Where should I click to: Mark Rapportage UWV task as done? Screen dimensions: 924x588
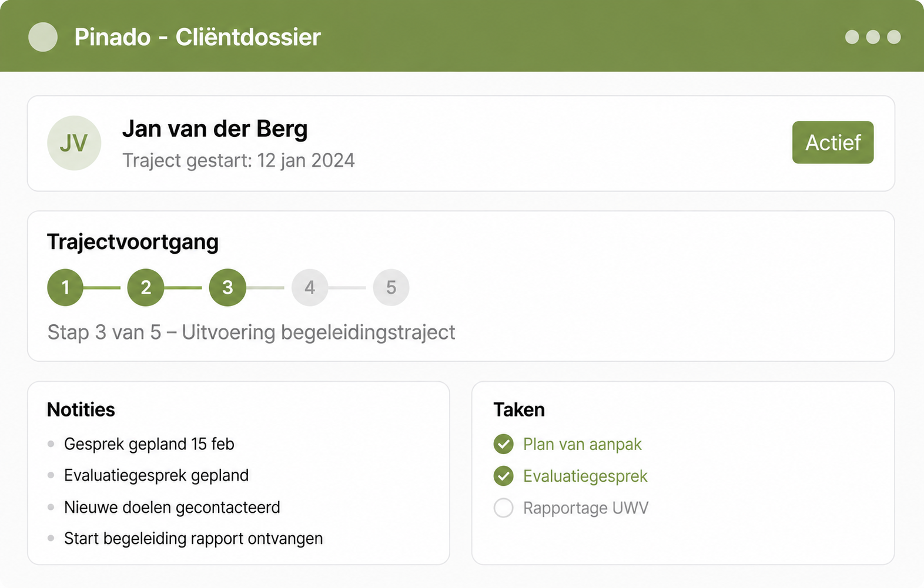(x=504, y=508)
